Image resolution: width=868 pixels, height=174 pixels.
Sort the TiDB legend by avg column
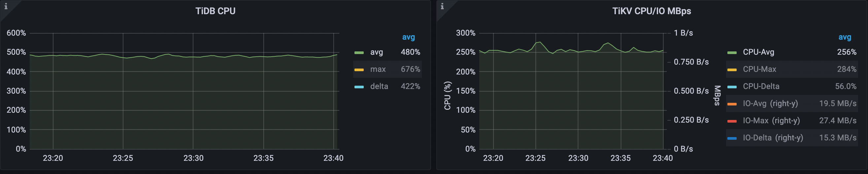tap(408, 37)
